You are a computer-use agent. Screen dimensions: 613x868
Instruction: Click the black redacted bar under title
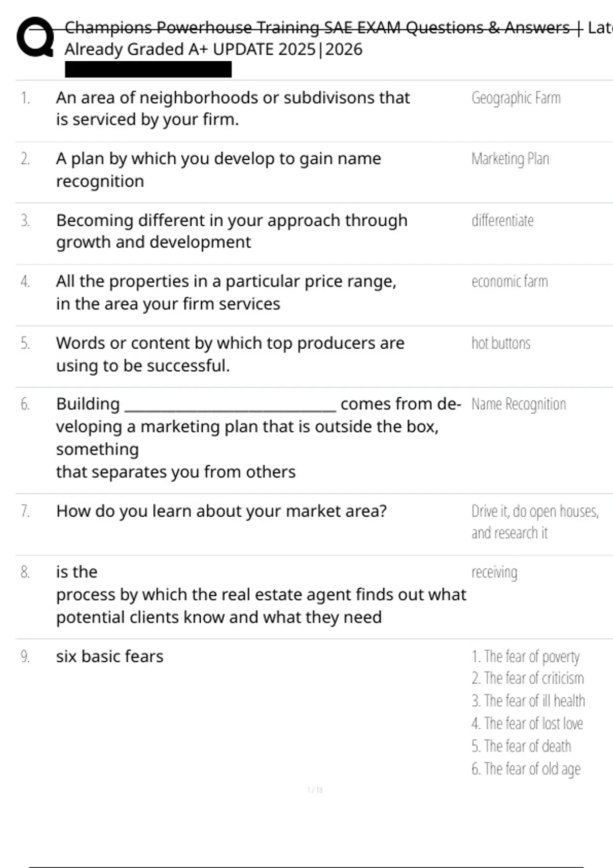[x=148, y=69]
